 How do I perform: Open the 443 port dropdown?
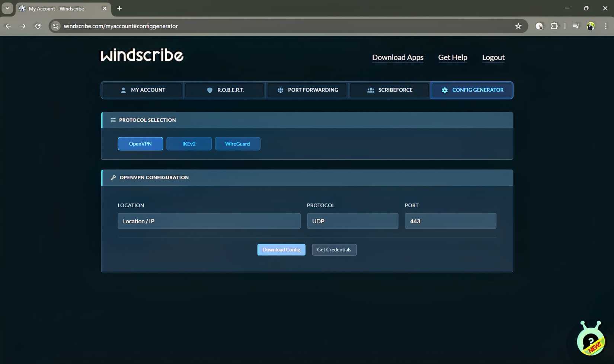(x=450, y=221)
